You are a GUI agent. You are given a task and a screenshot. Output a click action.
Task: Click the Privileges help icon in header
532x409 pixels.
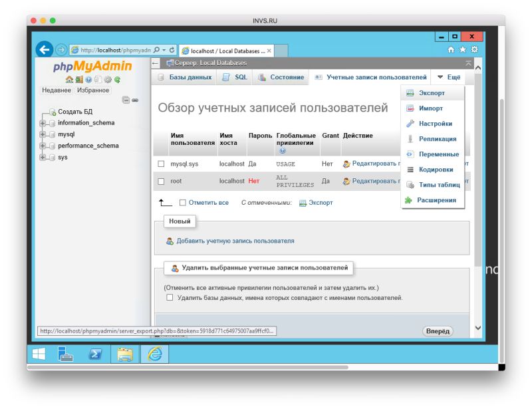pyautogui.click(x=282, y=150)
